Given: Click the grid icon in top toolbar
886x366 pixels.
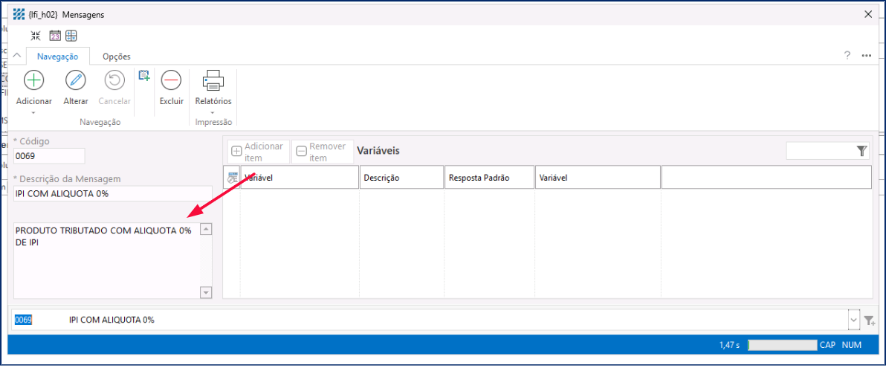Looking at the screenshot, I should (x=71, y=36).
